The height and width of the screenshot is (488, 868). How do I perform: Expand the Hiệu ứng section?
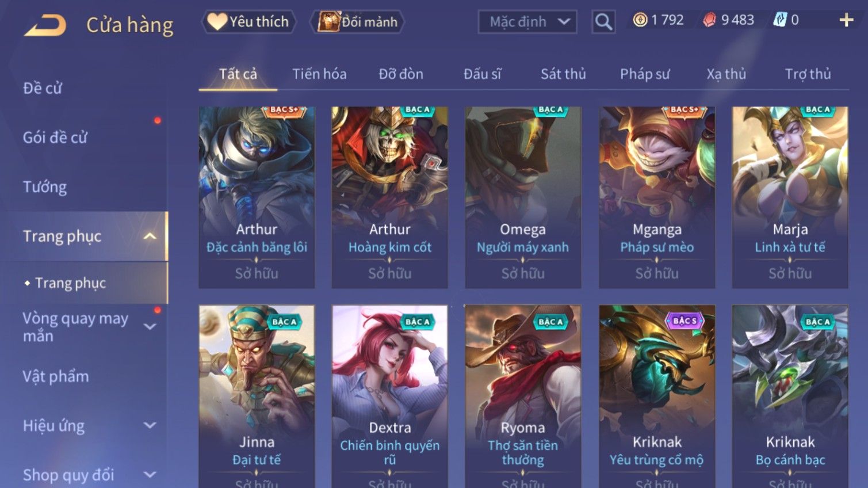[x=150, y=425]
